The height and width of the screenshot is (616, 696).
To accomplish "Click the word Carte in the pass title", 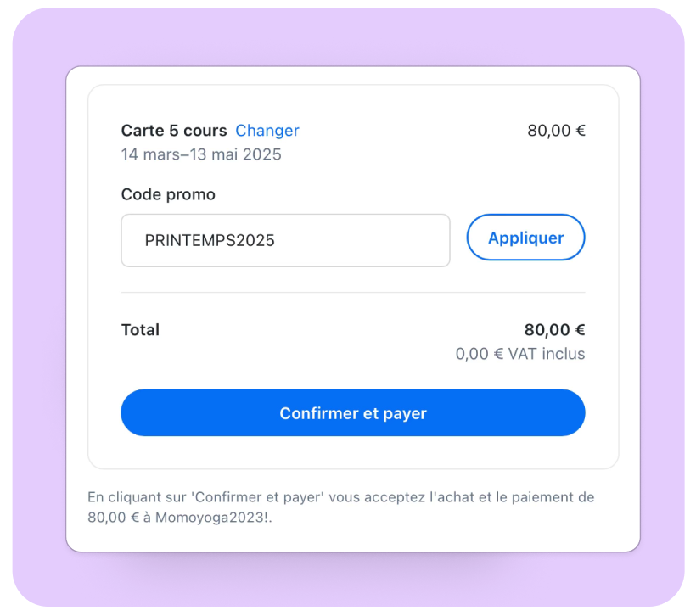I will coord(143,131).
